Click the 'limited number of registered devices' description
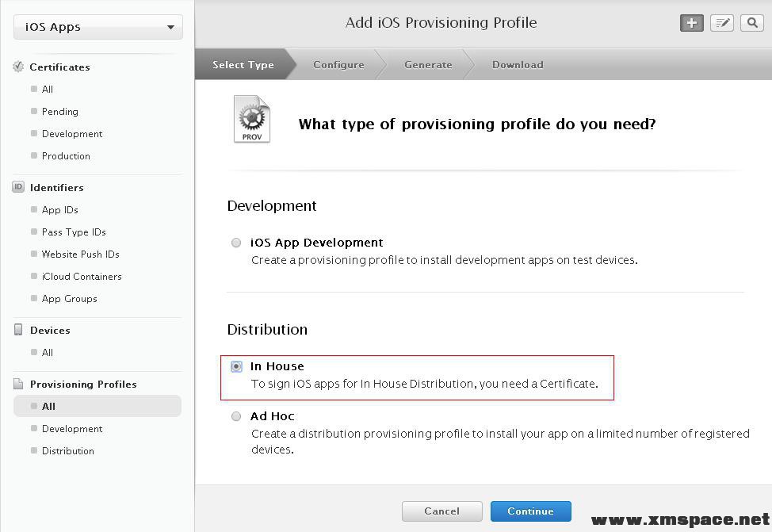 (x=500, y=442)
